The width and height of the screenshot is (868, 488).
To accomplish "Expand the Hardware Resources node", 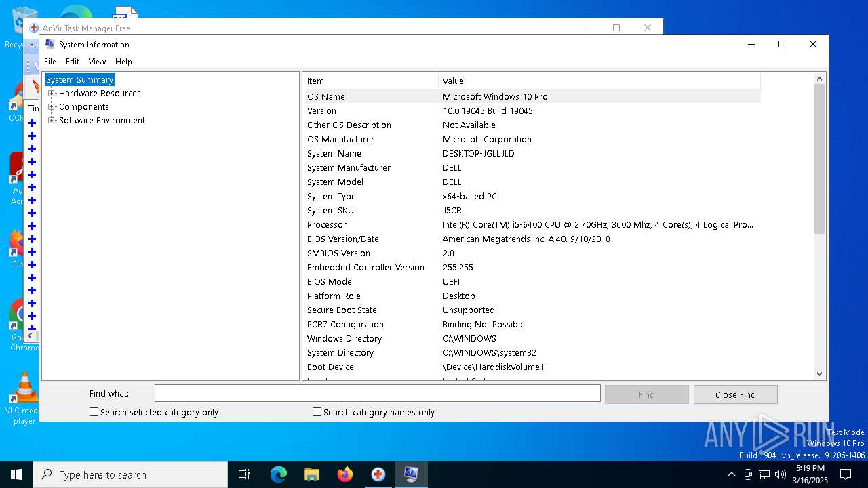I will click(x=51, y=94).
